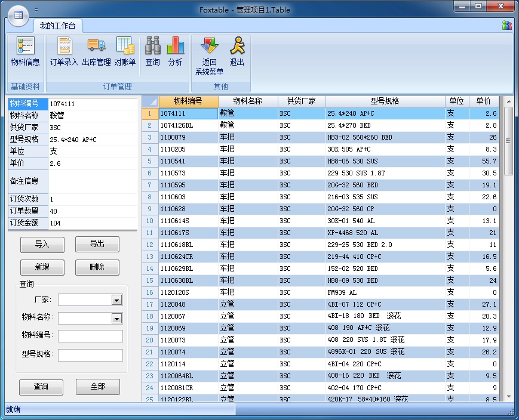
Task: Sort by 物料编号 column header
Action: (x=188, y=101)
